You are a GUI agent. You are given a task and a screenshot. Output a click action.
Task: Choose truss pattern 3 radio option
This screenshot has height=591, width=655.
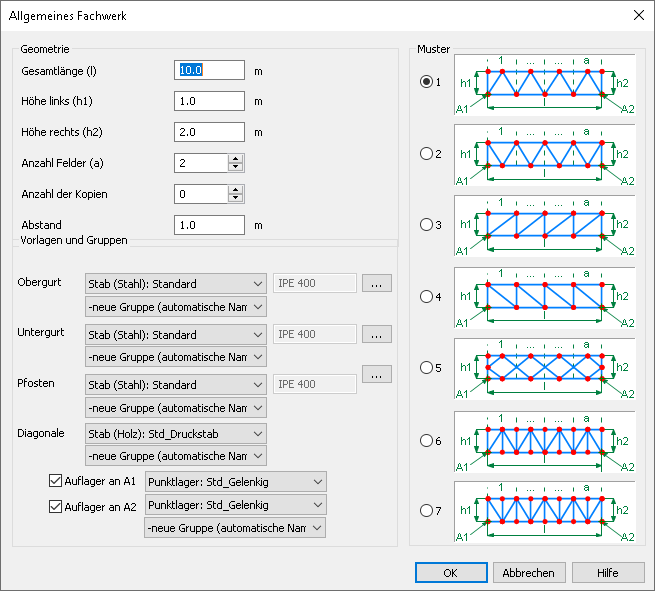[427, 225]
